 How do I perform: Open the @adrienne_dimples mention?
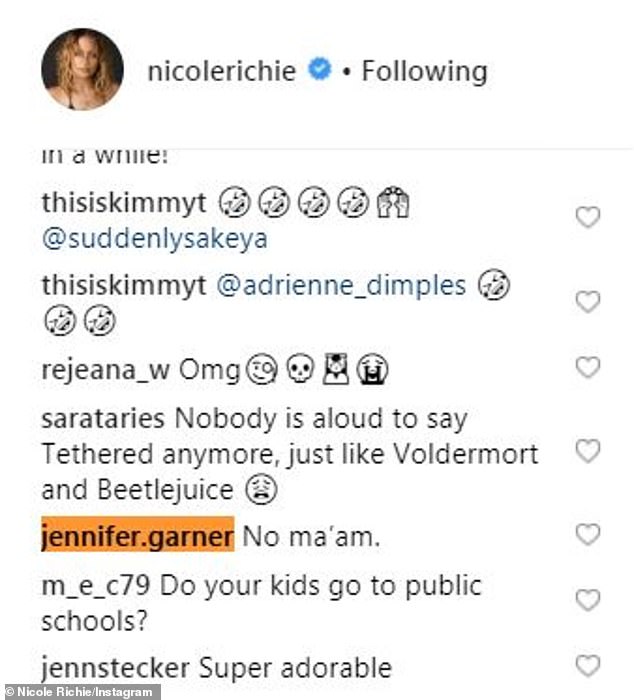click(342, 285)
